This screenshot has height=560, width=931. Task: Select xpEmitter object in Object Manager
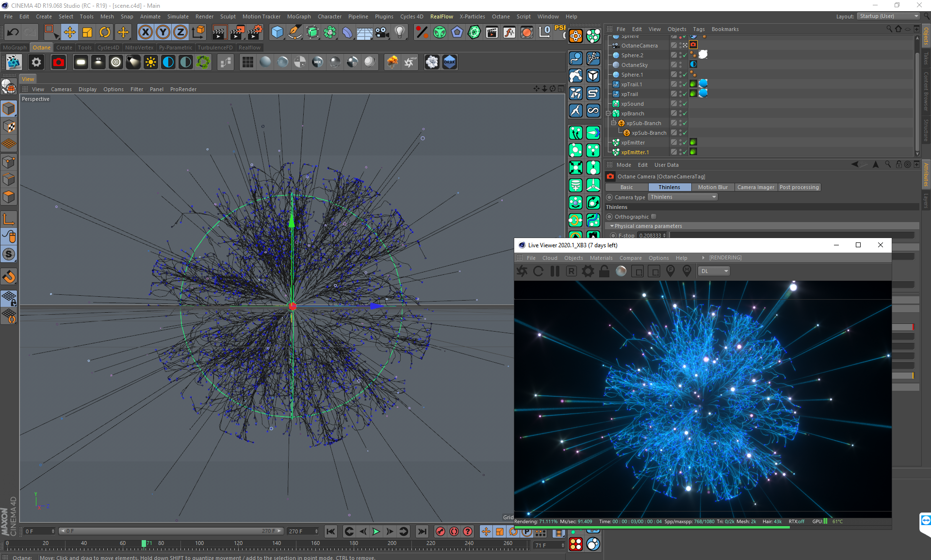[x=633, y=143]
